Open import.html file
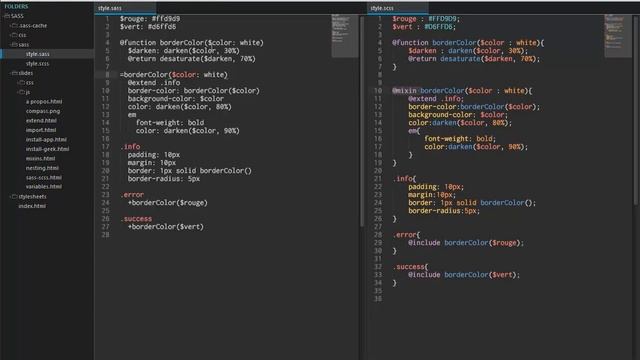640x360 pixels. click(x=41, y=130)
